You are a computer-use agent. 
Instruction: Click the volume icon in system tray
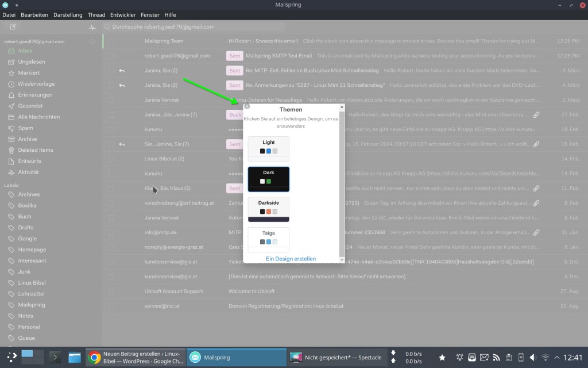click(x=532, y=358)
